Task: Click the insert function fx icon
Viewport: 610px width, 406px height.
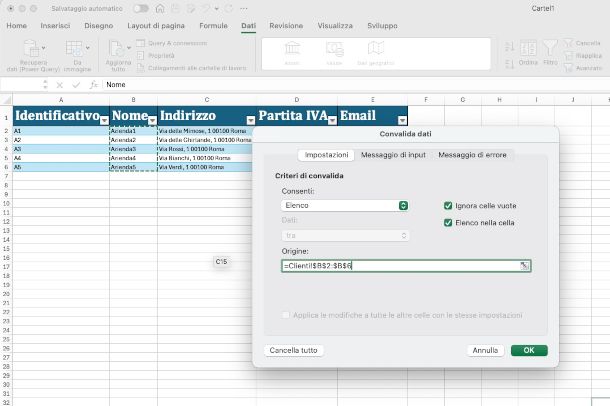Action: 94,85
